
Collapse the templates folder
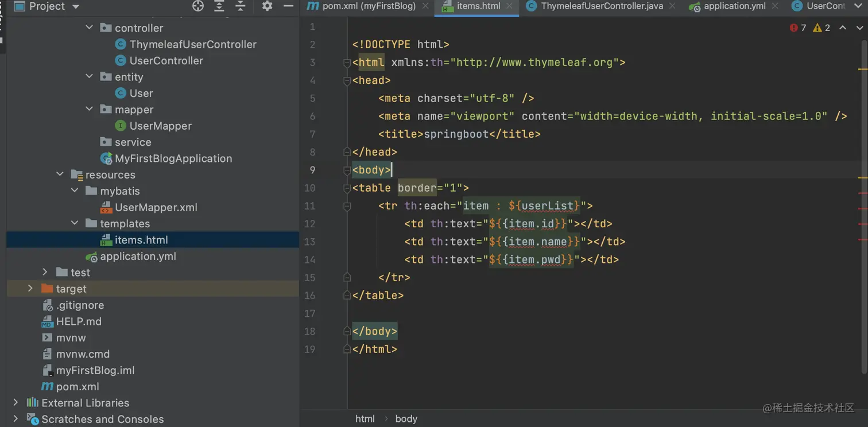[x=75, y=223]
